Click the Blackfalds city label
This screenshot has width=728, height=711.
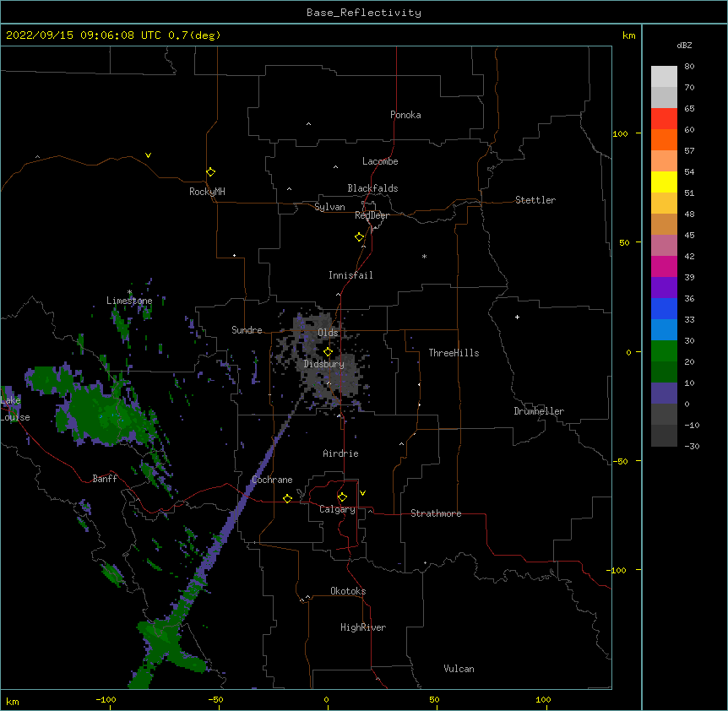coord(372,188)
